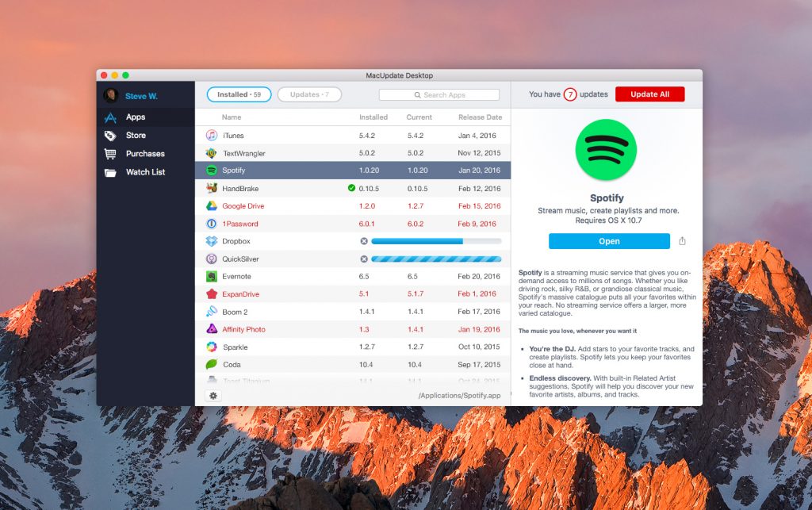812x510 pixels.
Task: Click the blue Open button
Action: [609, 241]
